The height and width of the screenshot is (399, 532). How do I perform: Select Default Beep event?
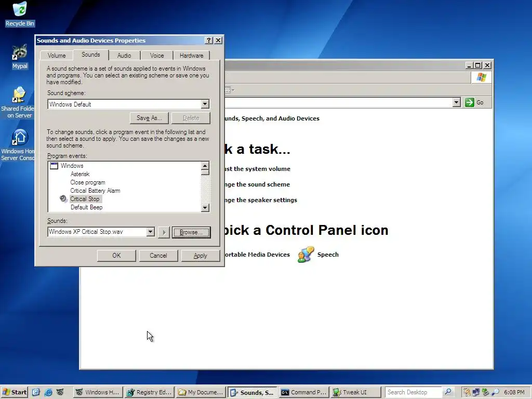pos(87,207)
